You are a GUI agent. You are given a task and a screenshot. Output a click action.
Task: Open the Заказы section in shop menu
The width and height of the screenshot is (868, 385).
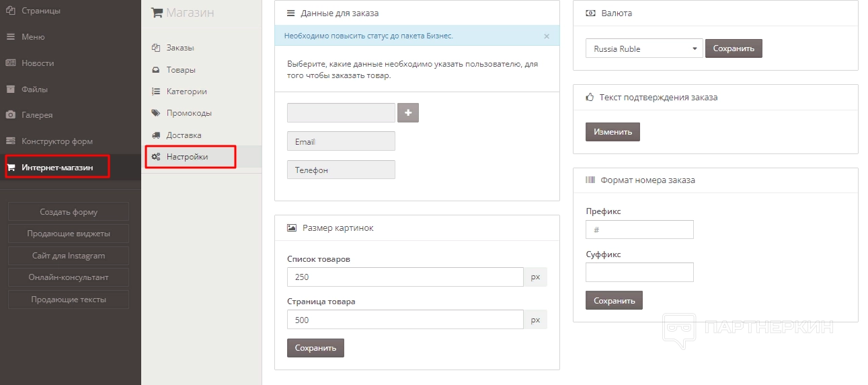click(180, 48)
